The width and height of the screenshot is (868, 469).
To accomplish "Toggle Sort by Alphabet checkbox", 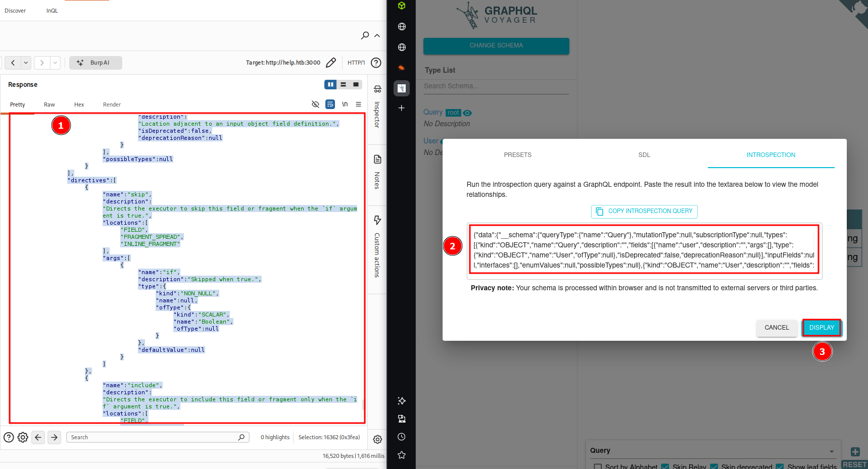I will (x=598, y=466).
